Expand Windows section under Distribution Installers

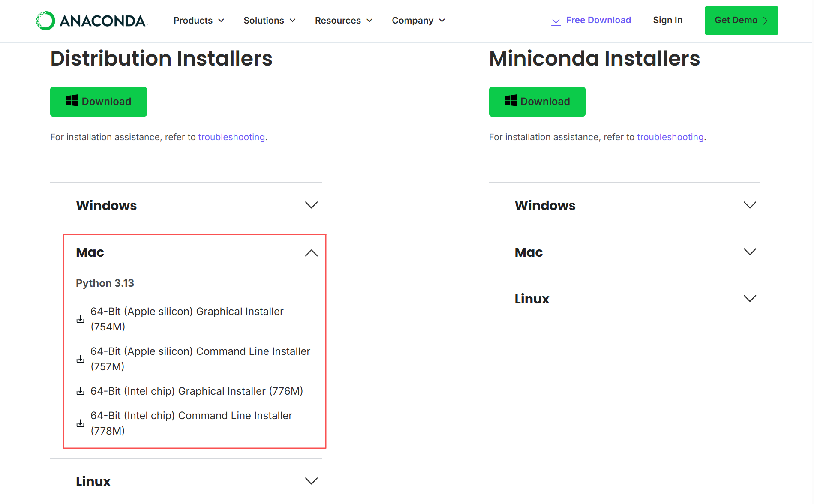pyautogui.click(x=186, y=206)
